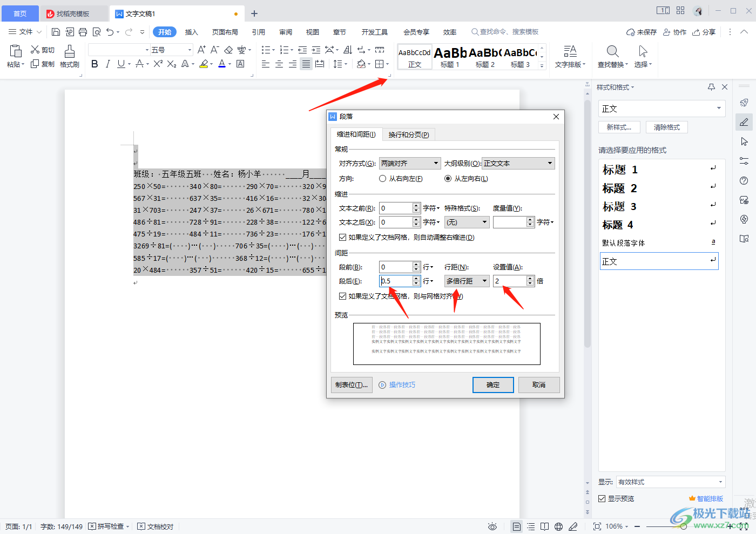Open the Page Layout (页面布局) tab
The width and height of the screenshot is (756, 534).
click(x=225, y=32)
